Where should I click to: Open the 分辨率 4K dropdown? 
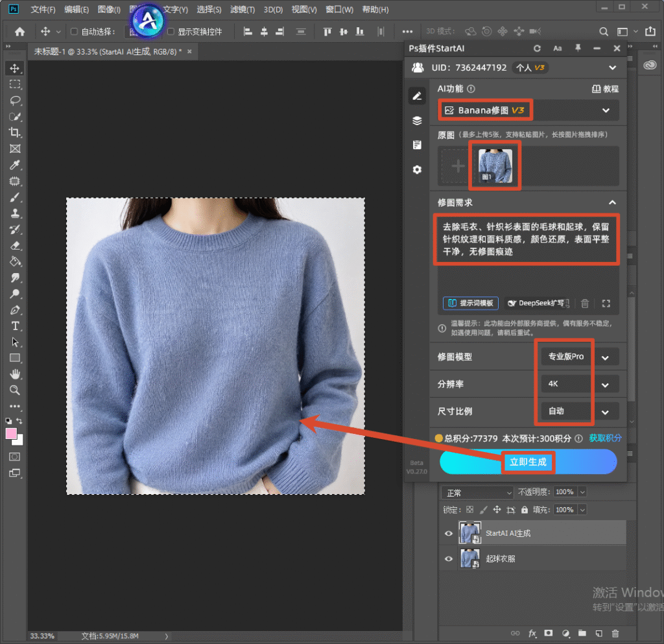(580, 384)
